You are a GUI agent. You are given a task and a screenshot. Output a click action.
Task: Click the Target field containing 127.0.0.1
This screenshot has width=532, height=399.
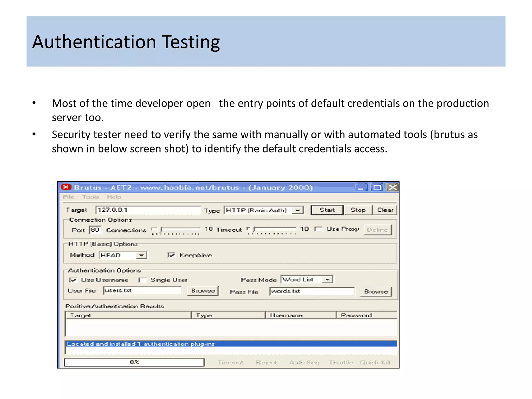148,210
